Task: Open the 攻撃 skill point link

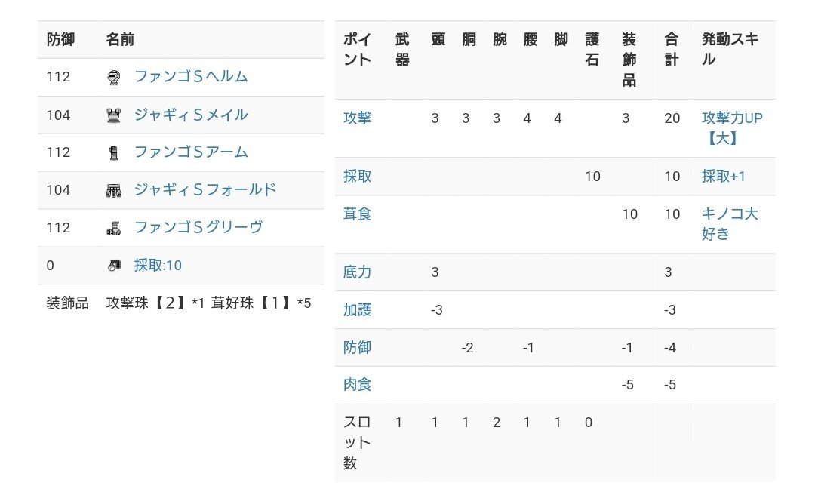Action: pos(357,118)
